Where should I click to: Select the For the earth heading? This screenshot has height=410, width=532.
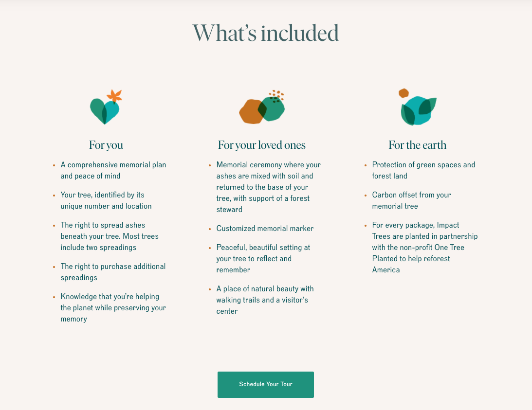click(x=417, y=145)
